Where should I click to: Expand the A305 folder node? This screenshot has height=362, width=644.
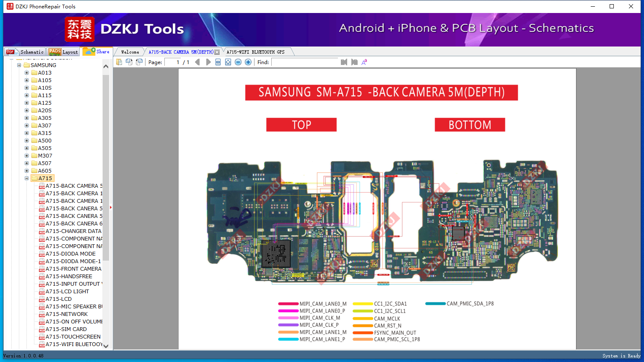pos(27,118)
